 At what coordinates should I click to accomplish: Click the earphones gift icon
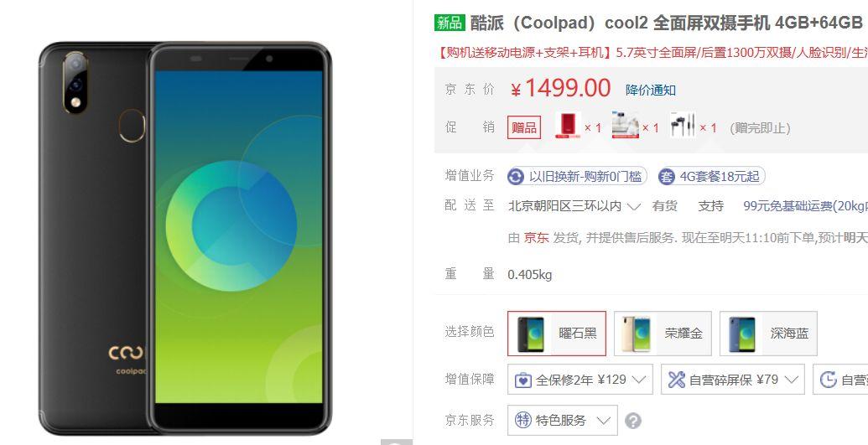[x=683, y=125]
